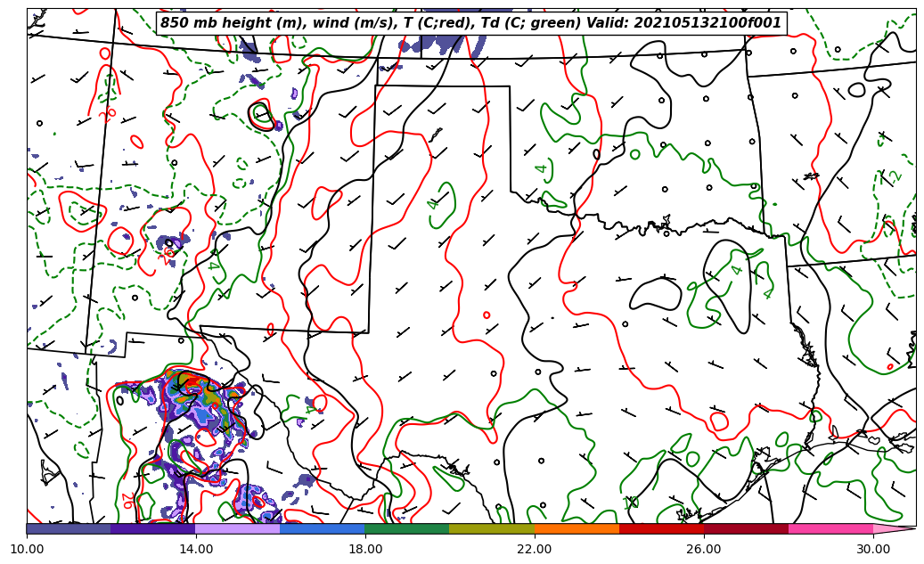Viewport: 924px width, 564px height.
Task: Click the dark slate-blue 10–12 colorbar segment
Action: (x=69, y=529)
